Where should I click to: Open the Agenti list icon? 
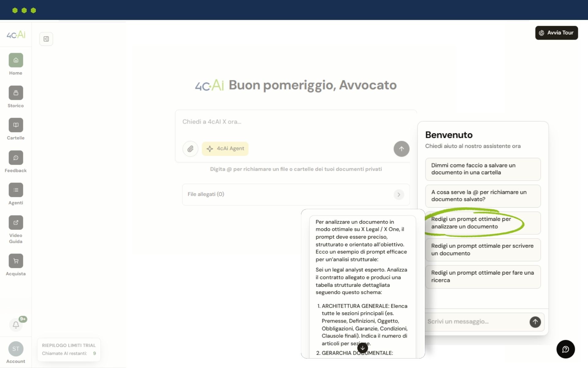coord(16,190)
